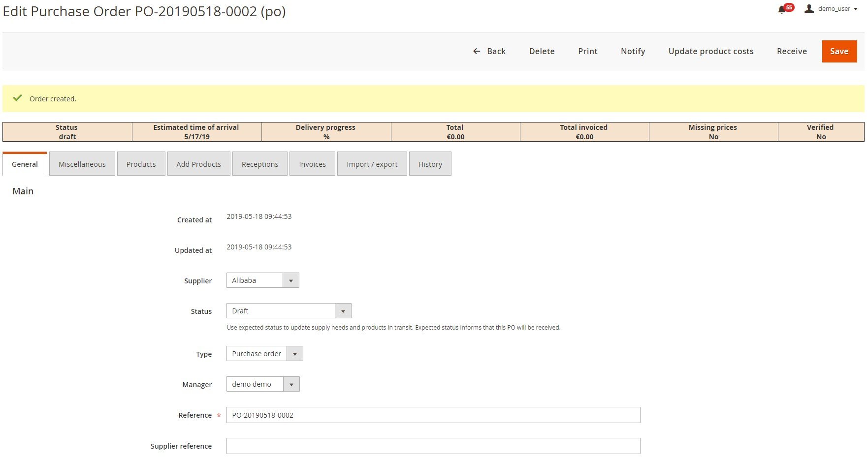868x459 pixels.
Task: Click the Status draft summary cell
Action: 67,132
